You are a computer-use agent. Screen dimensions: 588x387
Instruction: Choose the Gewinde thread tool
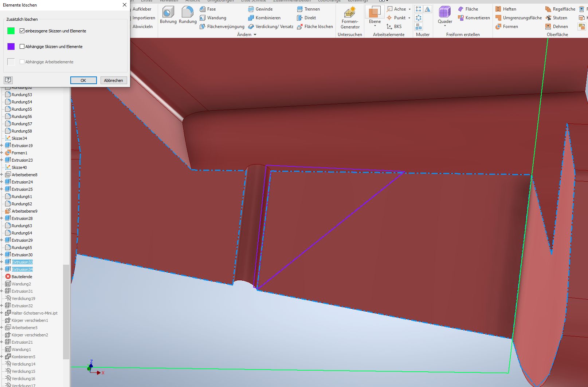coord(260,9)
